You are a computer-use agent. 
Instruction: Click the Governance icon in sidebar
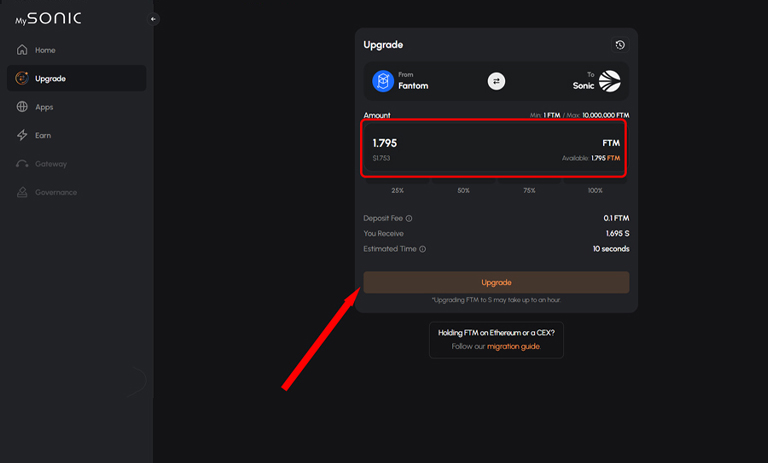pyautogui.click(x=22, y=192)
